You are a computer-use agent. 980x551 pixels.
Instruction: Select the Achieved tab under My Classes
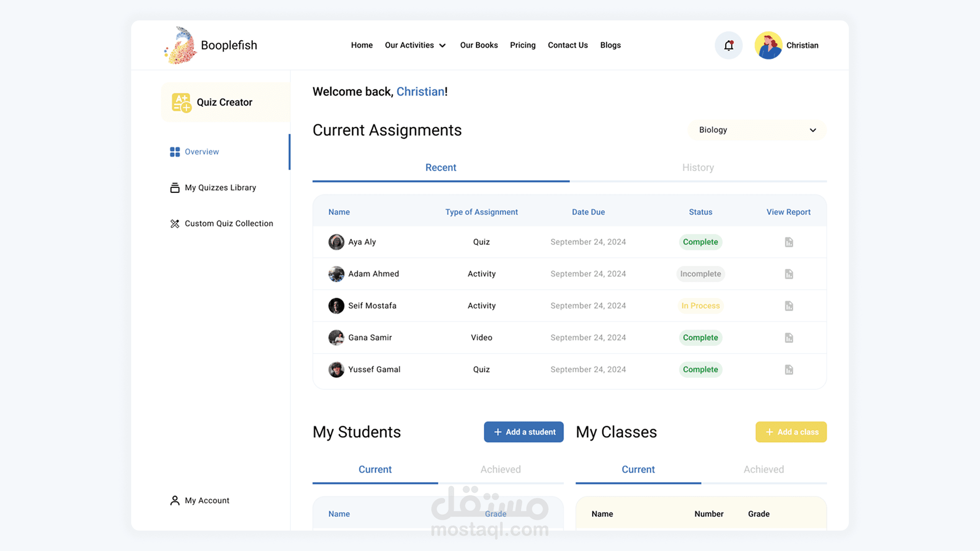click(x=764, y=469)
